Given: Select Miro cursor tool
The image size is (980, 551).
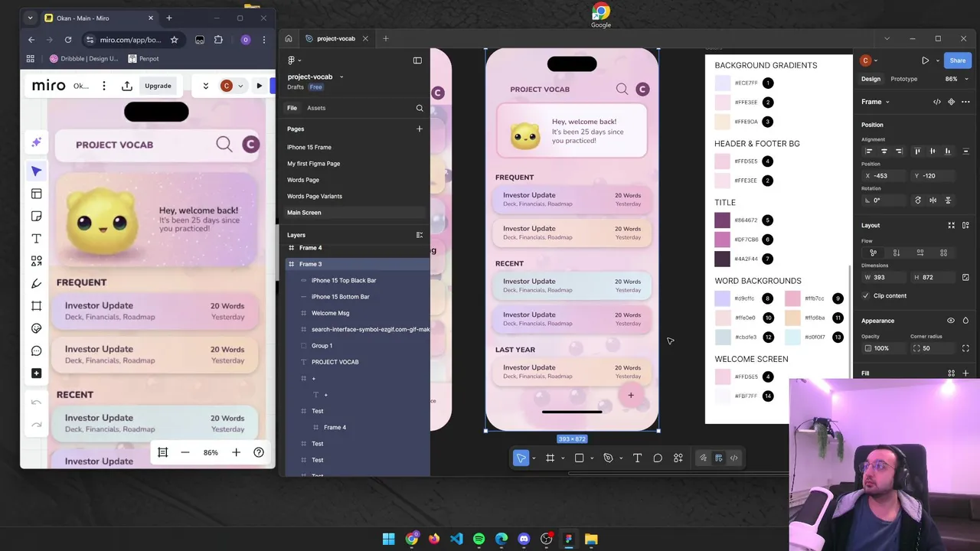Looking at the screenshot, I should click(36, 171).
